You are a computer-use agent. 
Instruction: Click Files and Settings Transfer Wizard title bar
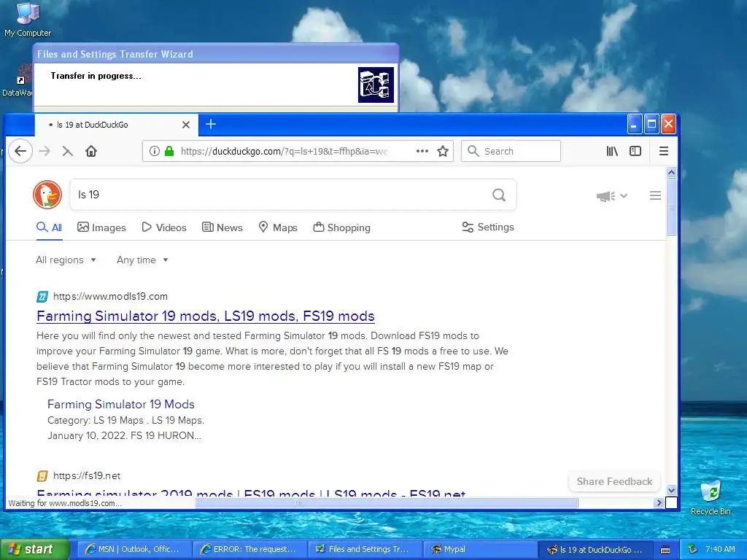coord(216,54)
